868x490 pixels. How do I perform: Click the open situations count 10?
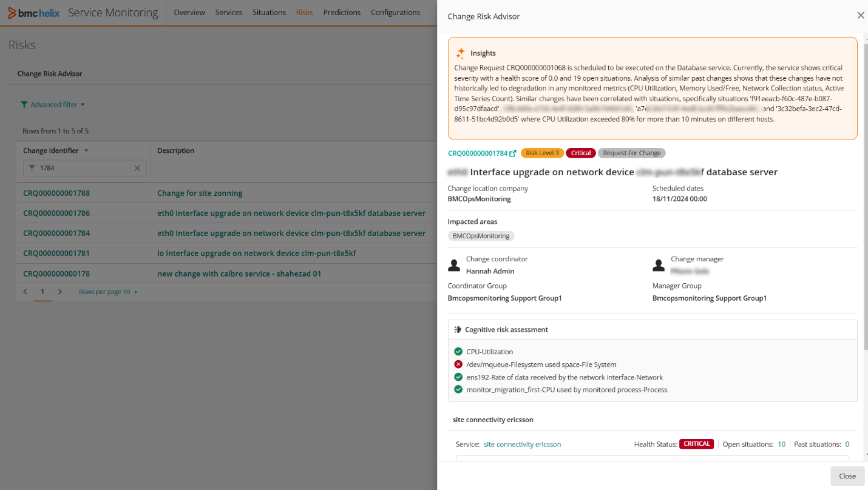pos(781,445)
